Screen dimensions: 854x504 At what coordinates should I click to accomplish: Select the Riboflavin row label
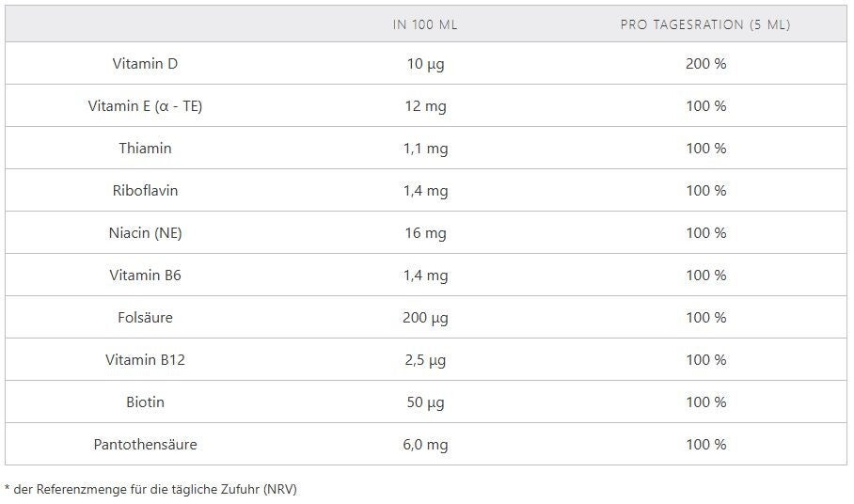pyautogui.click(x=145, y=191)
